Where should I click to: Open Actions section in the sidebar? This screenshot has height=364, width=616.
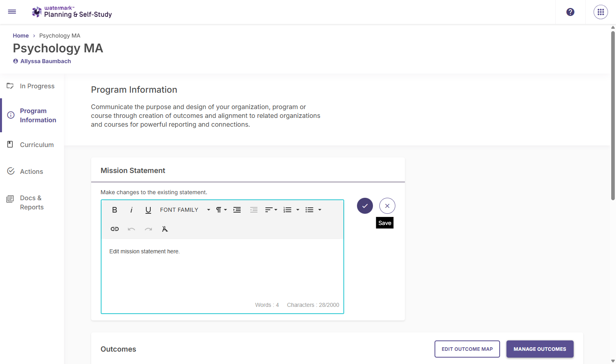tap(32, 171)
